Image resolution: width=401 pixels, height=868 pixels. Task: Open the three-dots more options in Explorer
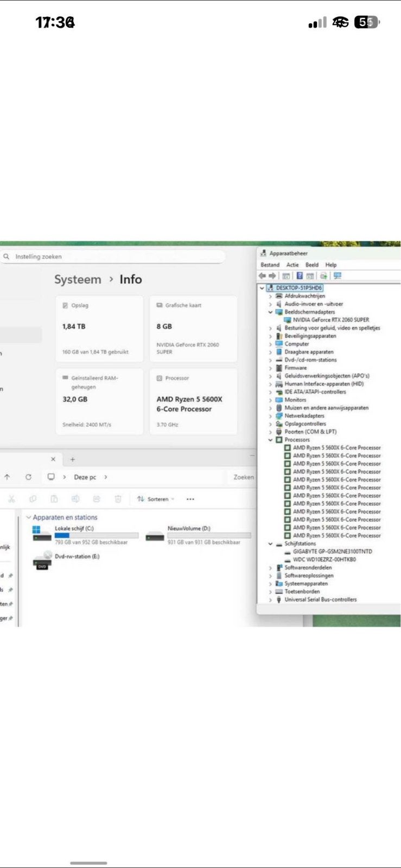190,499
